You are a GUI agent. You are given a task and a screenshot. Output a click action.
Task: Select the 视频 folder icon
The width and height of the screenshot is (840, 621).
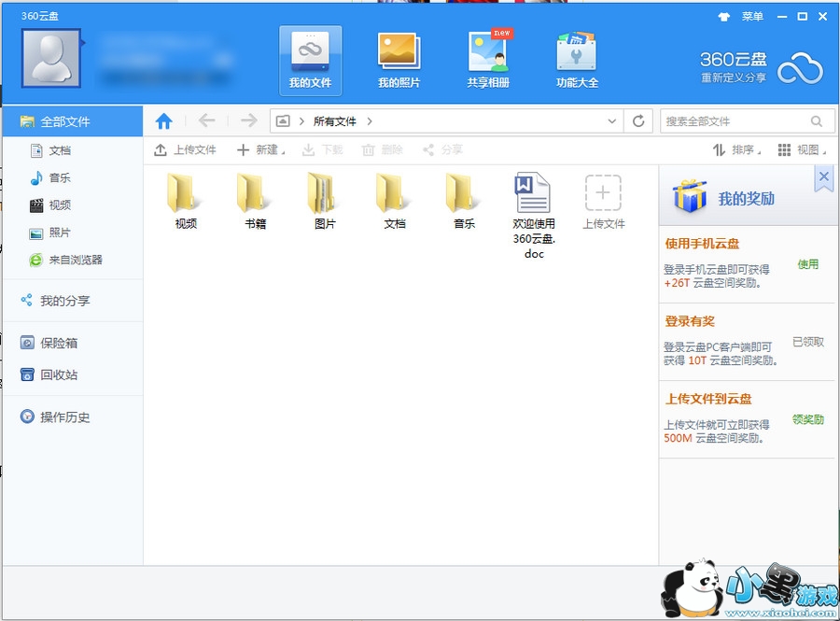186,193
